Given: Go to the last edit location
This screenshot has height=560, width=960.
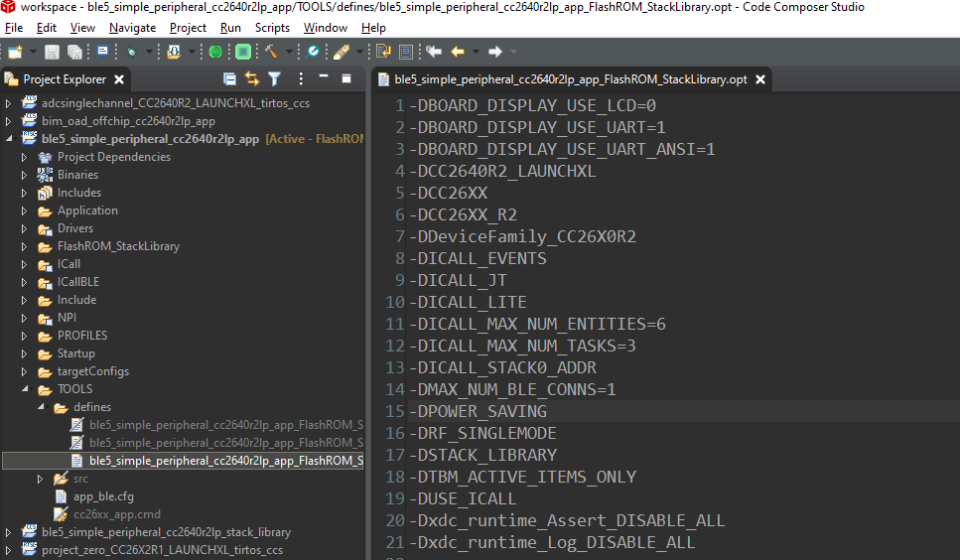Looking at the screenshot, I should [434, 52].
